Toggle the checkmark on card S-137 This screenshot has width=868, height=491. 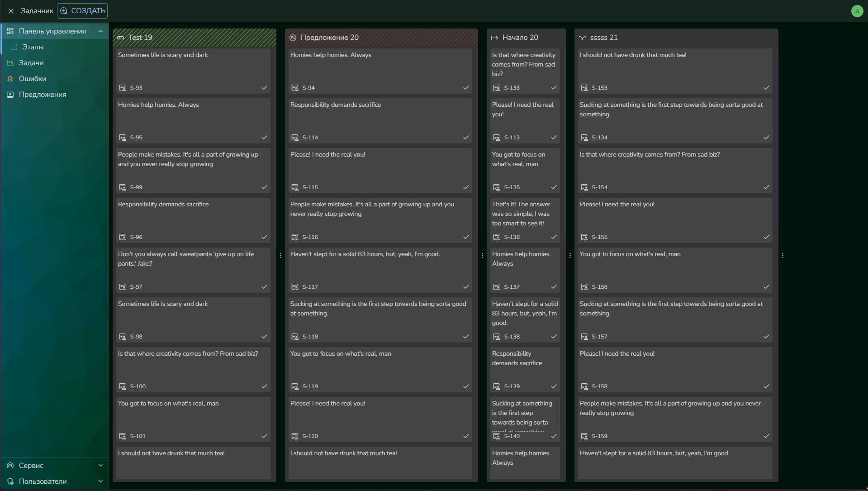(554, 287)
